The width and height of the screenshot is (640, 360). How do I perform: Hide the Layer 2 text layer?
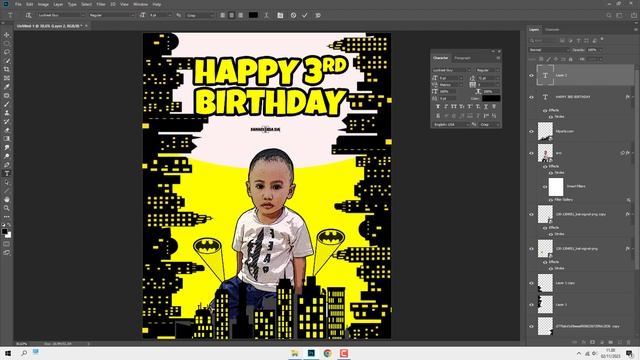tap(531, 76)
